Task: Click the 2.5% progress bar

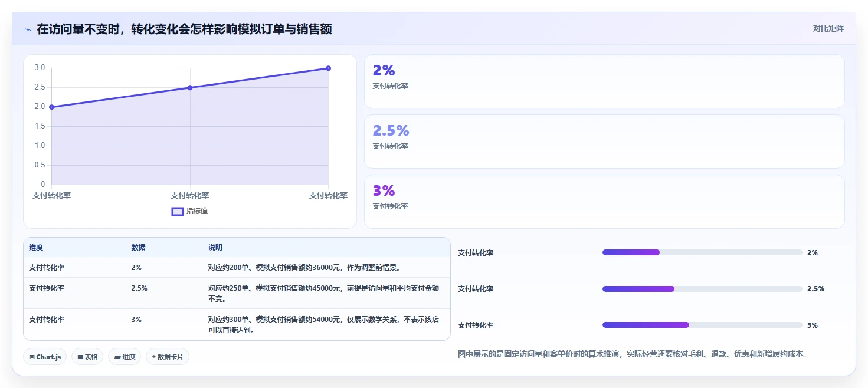Action: click(x=702, y=289)
